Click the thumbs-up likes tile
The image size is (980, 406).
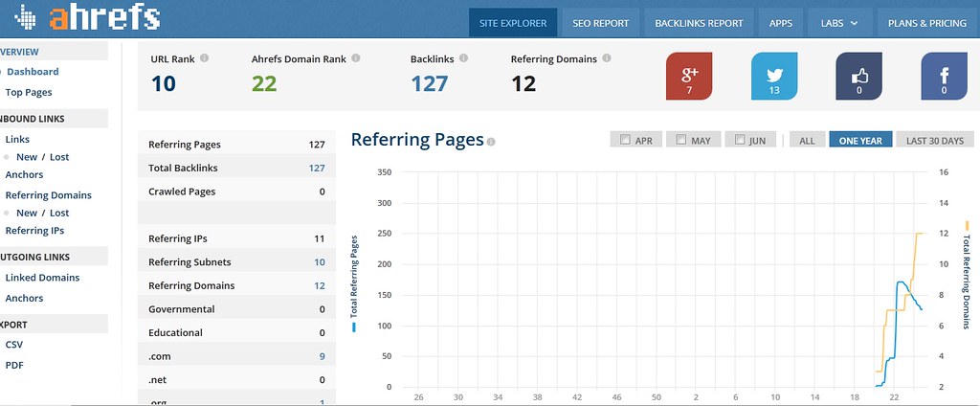[x=859, y=77]
